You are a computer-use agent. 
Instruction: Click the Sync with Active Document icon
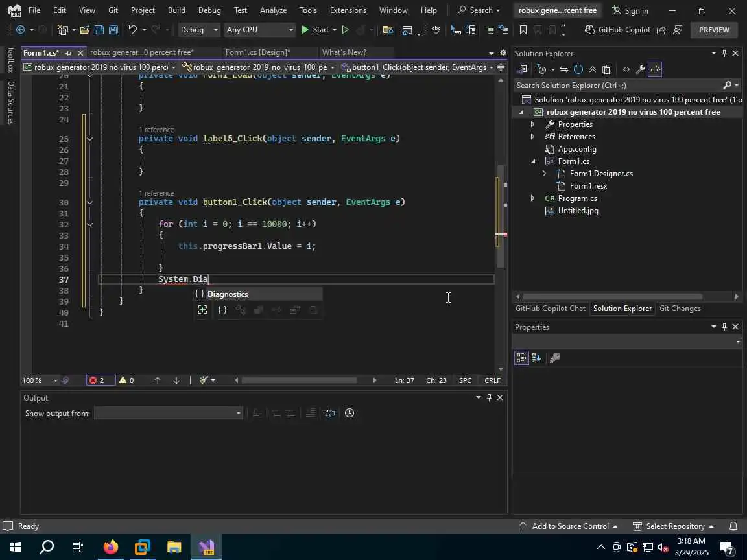pos(563,69)
